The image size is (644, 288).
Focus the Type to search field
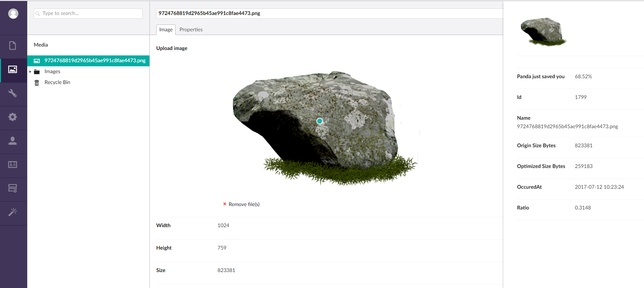pyautogui.click(x=88, y=13)
